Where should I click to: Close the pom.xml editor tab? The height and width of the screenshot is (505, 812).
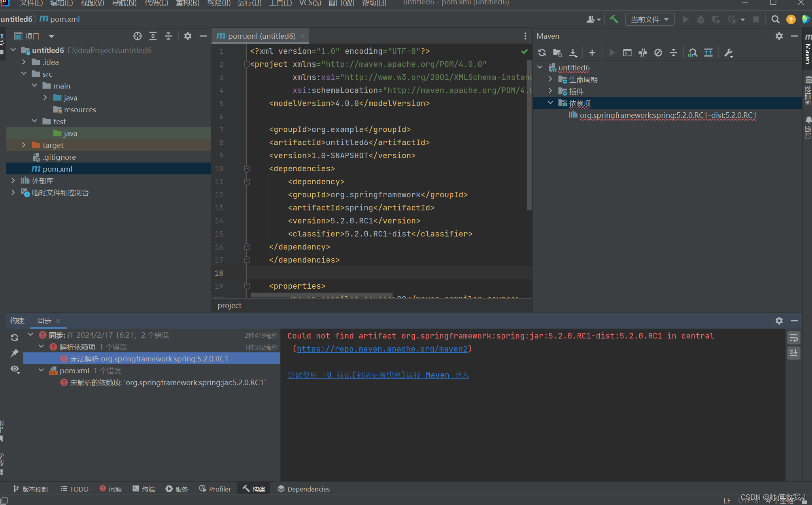(302, 36)
